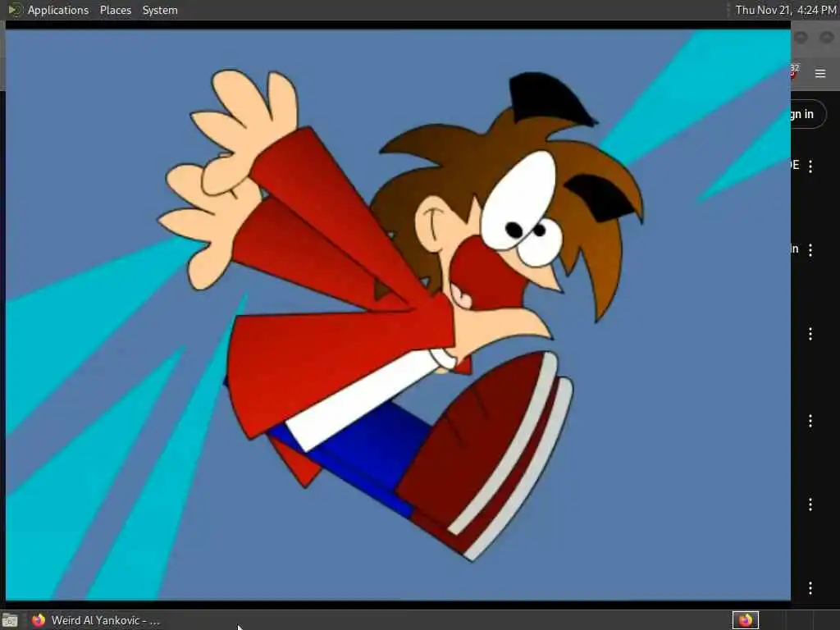840x630 pixels.
Task: Click the extension icon with the 32 badge
Action: [x=793, y=71]
